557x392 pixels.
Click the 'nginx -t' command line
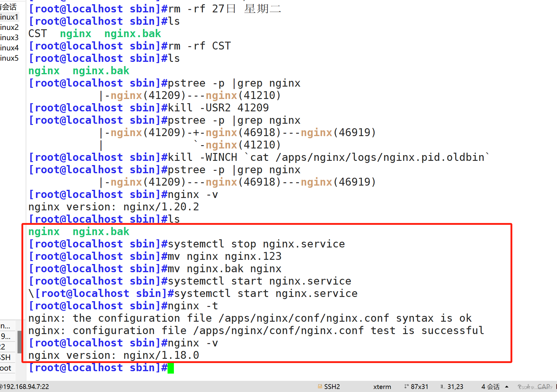(123, 306)
